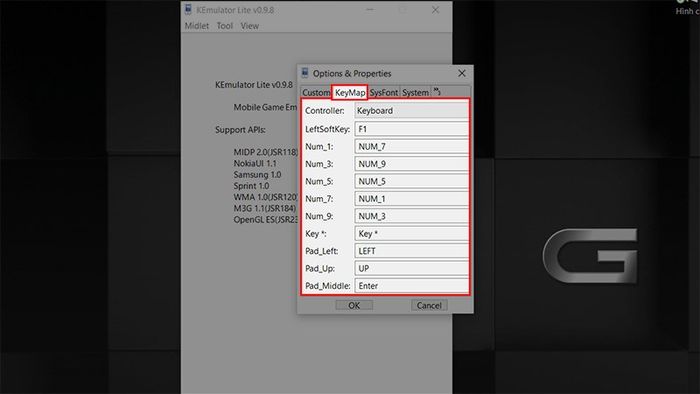
Task: Select the SysFont tab
Action: pos(383,92)
